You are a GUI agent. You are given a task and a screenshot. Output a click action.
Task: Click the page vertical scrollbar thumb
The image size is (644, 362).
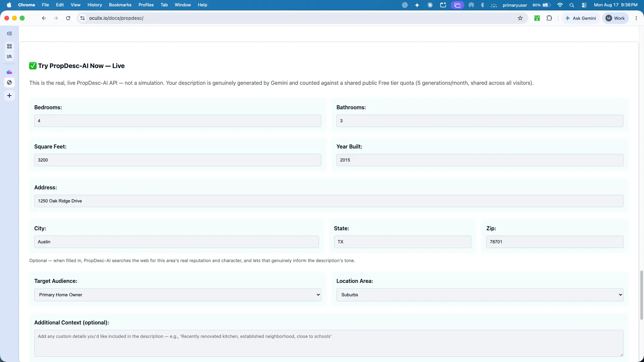(642, 295)
